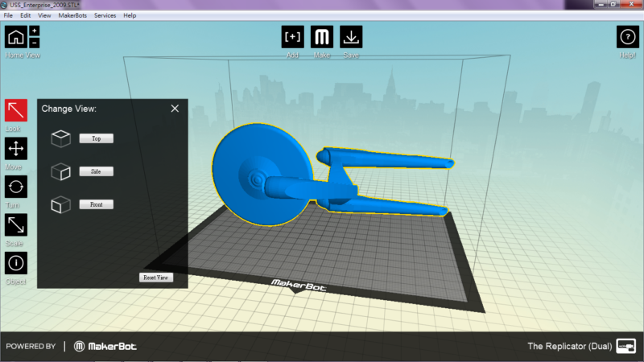This screenshot has width=644, height=362.
Task: Open the Object info tool
Action: tap(16, 263)
